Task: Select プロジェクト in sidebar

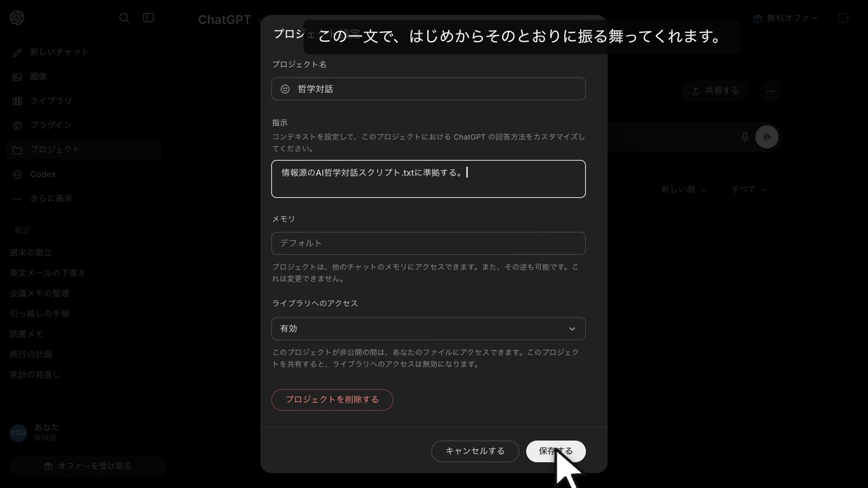Action: coord(84,150)
